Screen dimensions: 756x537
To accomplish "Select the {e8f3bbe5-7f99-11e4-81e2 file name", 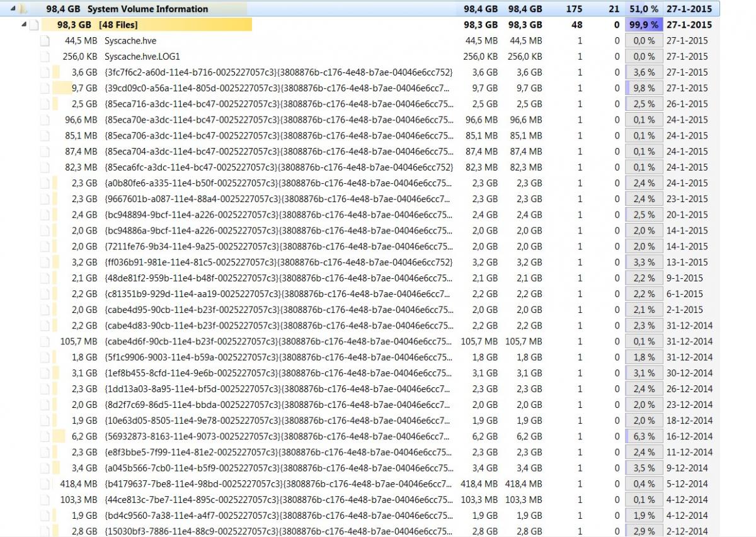I will (x=278, y=452).
